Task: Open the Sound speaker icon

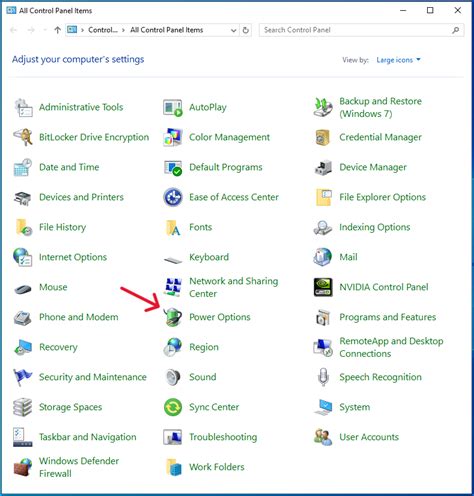Action: tap(173, 377)
